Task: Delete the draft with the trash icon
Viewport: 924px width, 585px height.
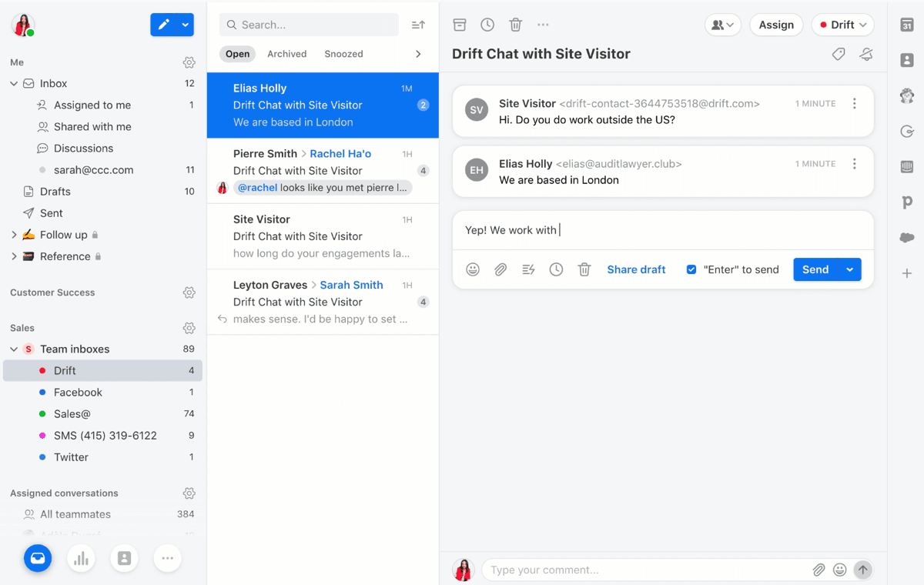Action: [x=584, y=269]
